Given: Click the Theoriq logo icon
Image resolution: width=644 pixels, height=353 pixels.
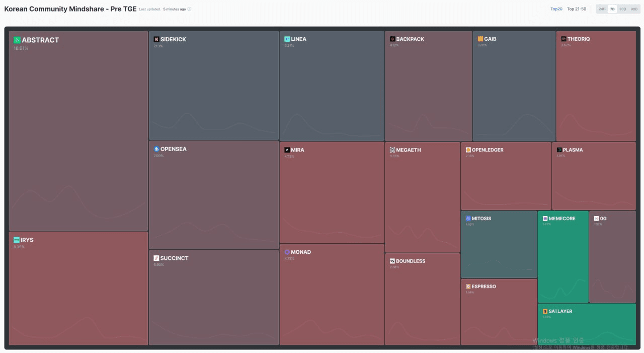Looking at the screenshot, I should pyautogui.click(x=563, y=39).
